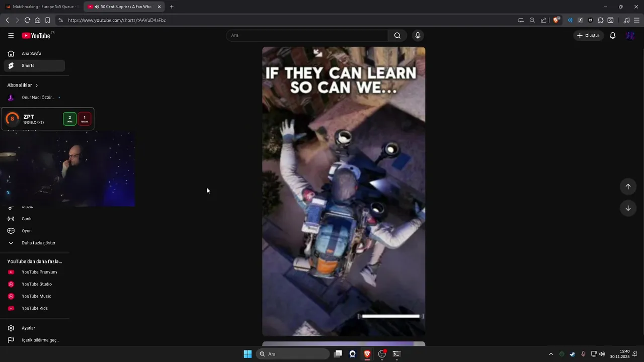The height and width of the screenshot is (362, 644).
Task: Open YouTube Premium link
Action: [x=34, y=272]
